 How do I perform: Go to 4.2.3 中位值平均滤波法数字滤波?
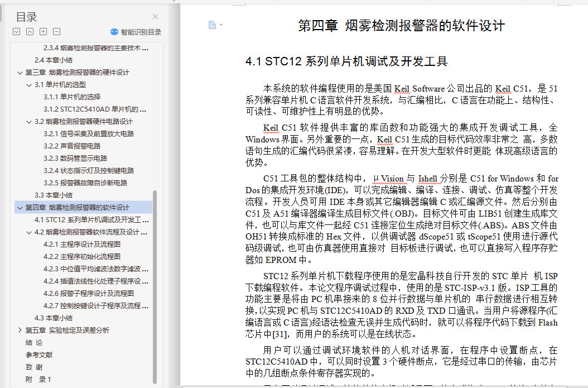pos(96,269)
